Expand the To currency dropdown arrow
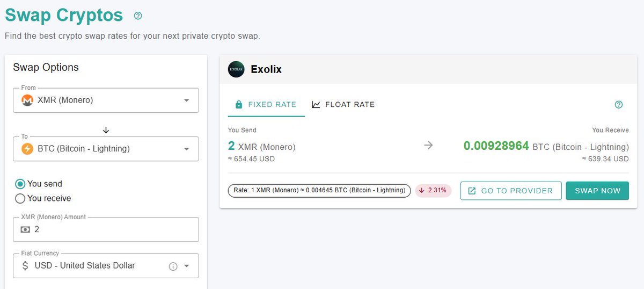The width and height of the screenshot is (644, 289). 186,149
